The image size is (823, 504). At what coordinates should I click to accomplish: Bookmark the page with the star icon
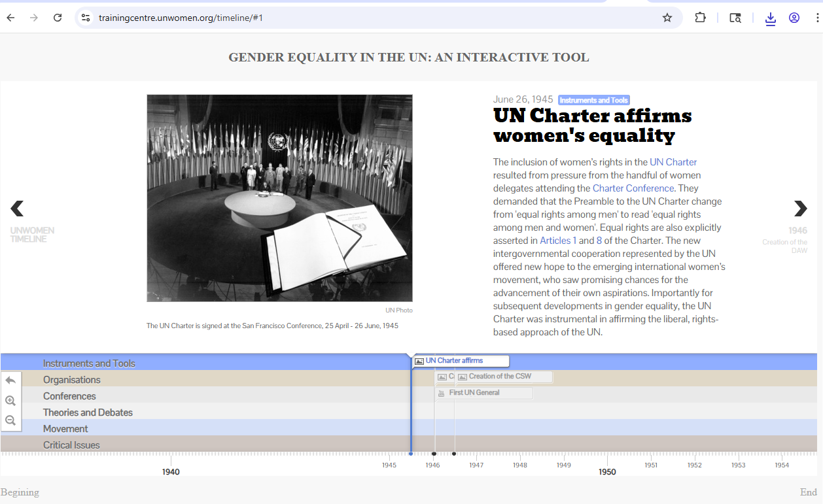point(667,18)
